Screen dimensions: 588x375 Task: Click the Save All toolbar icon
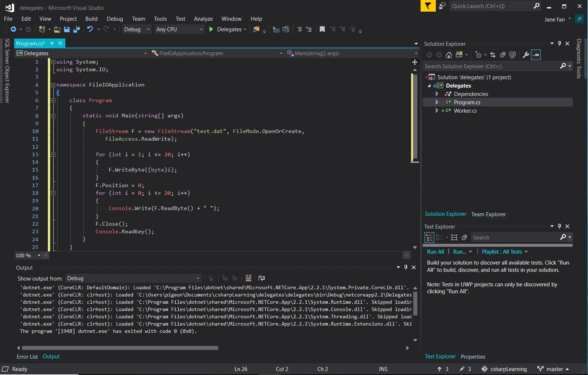click(76, 29)
